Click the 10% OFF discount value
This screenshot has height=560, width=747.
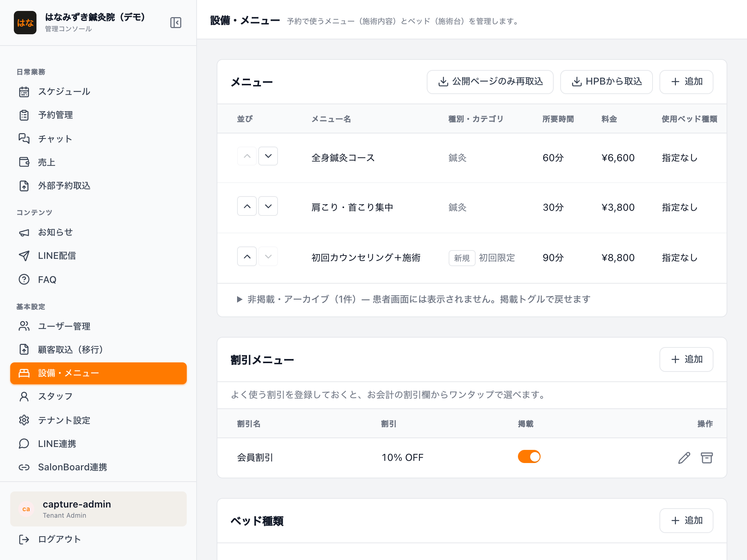click(x=402, y=458)
